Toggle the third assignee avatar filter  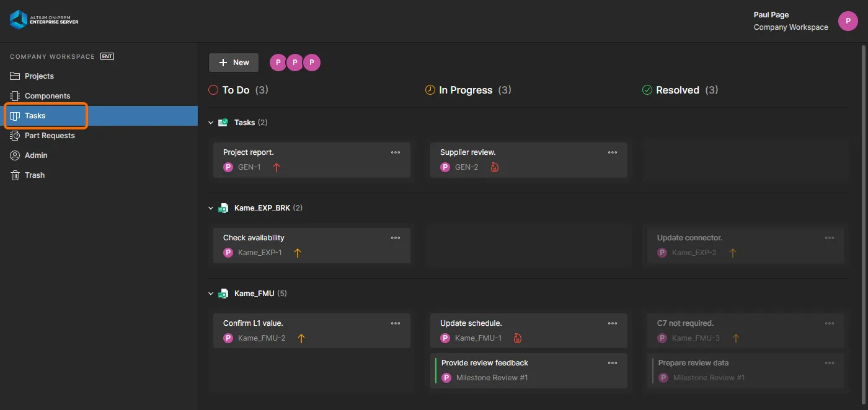pyautogui.click(x=312, y=63)
